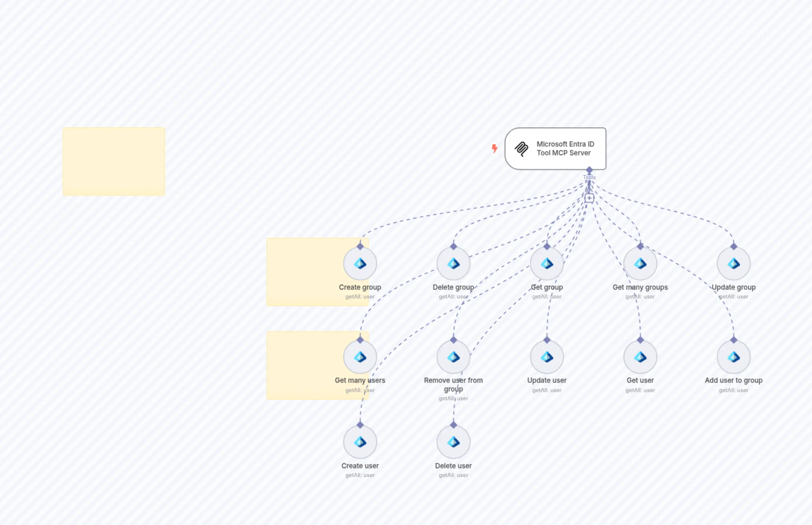Open the Remove user from group node

click(453, 356)
